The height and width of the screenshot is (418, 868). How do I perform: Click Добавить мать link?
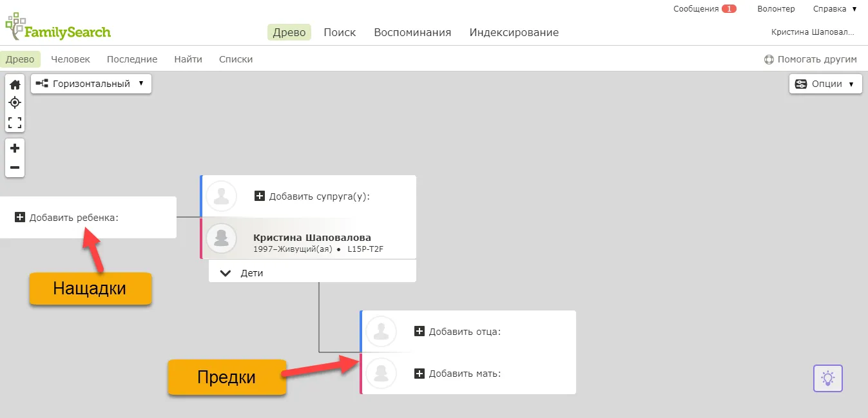pyautogui.click(x=464, y=374)
